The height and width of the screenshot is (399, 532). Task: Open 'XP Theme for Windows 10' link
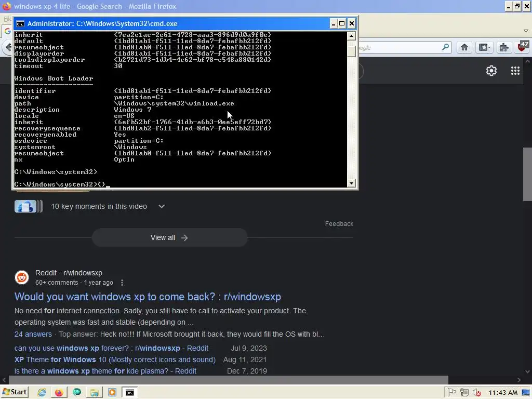(x=115, y=360)
